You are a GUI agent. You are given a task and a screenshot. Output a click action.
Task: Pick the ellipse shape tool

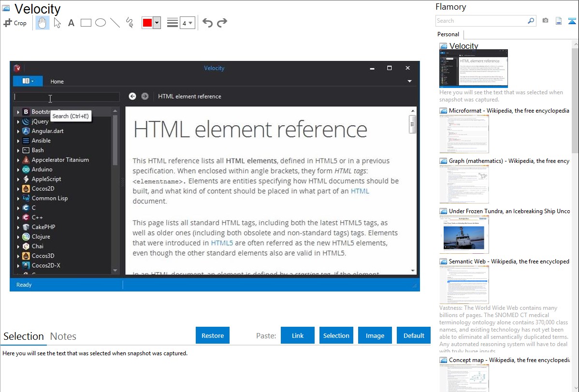pyautogui.click(x=101, y=23)
